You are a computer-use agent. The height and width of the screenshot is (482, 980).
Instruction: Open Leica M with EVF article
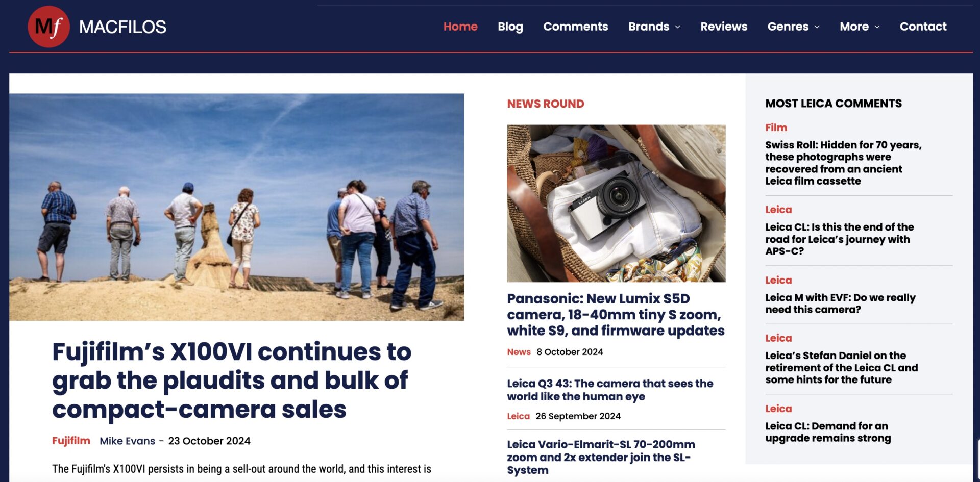point(840,303)
